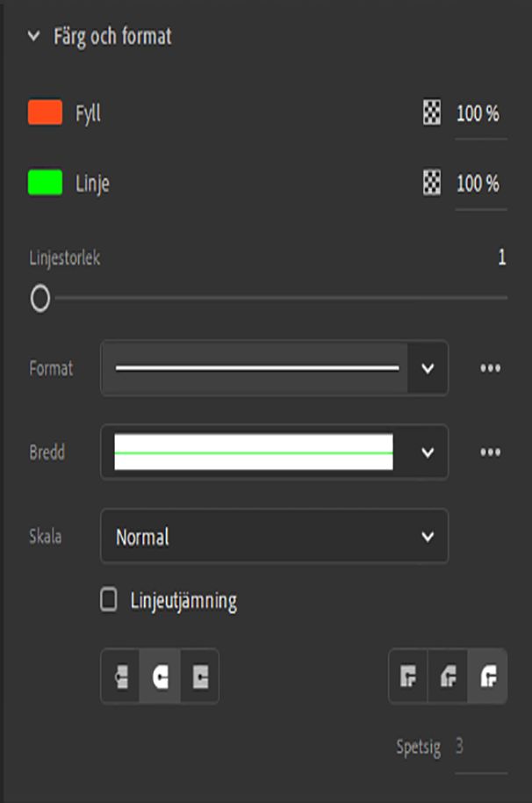Click the transparency checkerboard icon beside Fyll

pos(430,113)
